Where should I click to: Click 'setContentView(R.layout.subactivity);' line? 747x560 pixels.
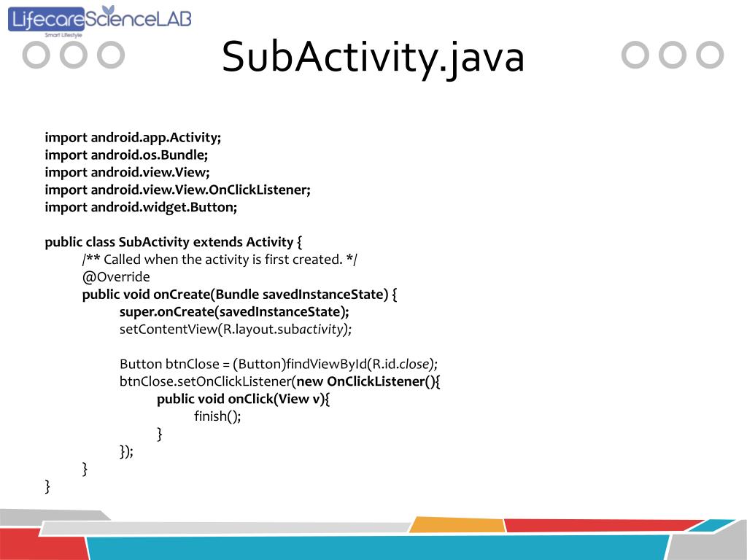pyautogui.click(x=236, y=330)
